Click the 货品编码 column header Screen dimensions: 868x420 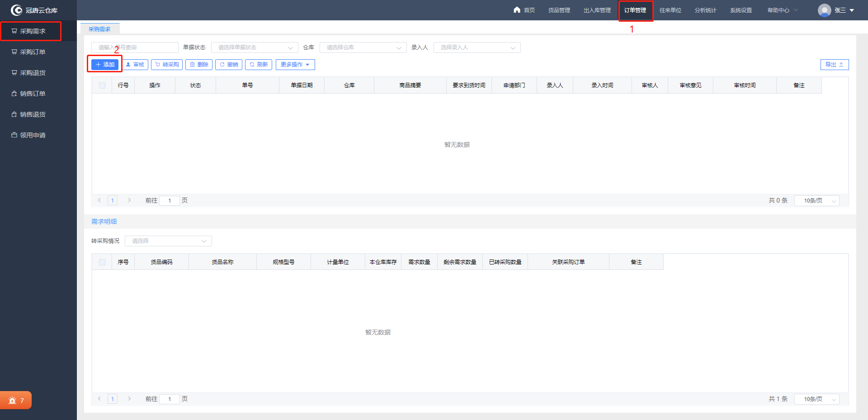coord(161,262)
